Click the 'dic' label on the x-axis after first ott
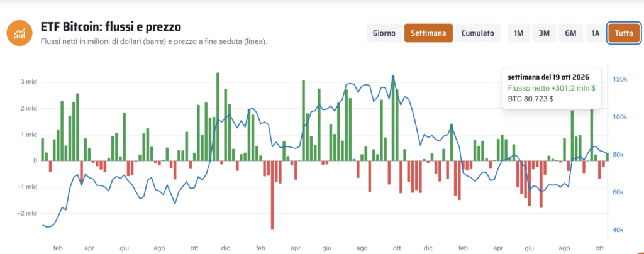644x254 pixels. (x=225, y=248)
